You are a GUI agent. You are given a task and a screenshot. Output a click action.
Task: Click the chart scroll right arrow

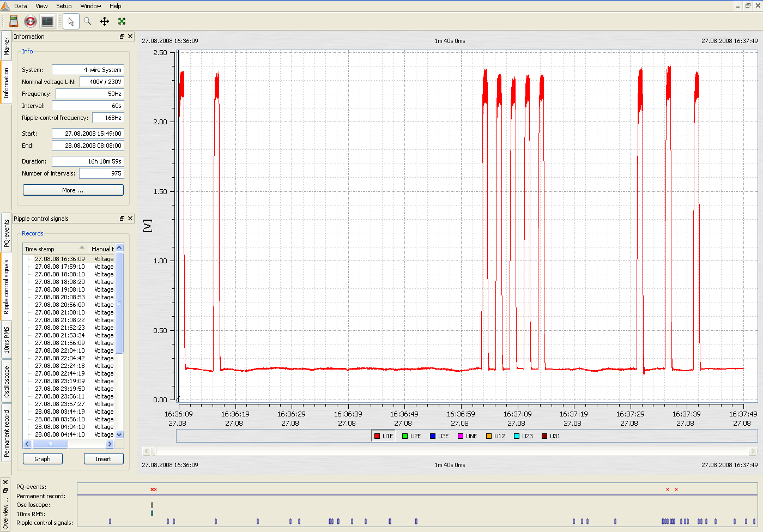[753, 451]
